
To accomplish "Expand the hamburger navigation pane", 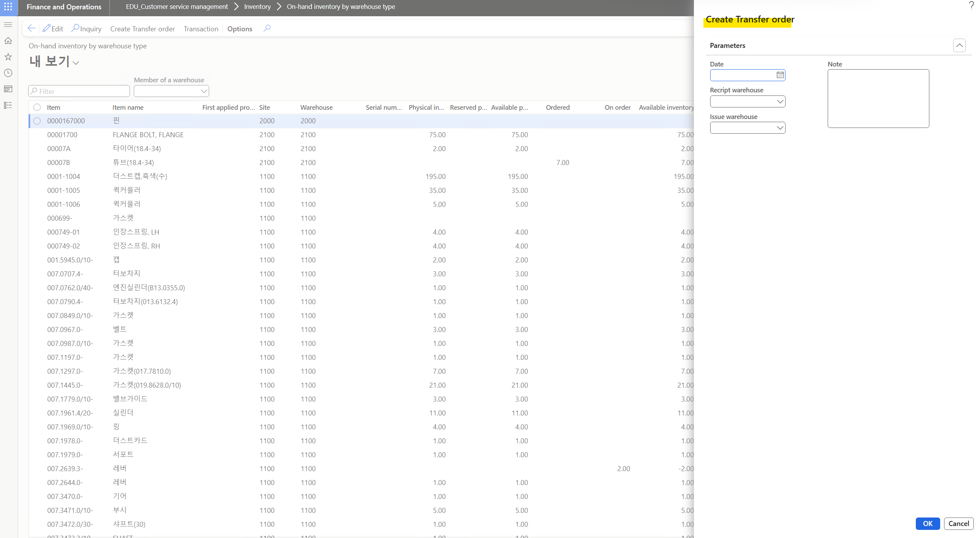I will point(8,24).
